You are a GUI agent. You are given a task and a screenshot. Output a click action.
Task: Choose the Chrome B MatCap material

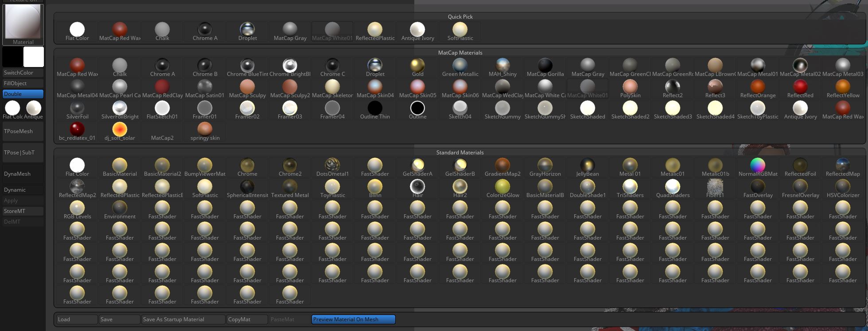click(205, 67)
